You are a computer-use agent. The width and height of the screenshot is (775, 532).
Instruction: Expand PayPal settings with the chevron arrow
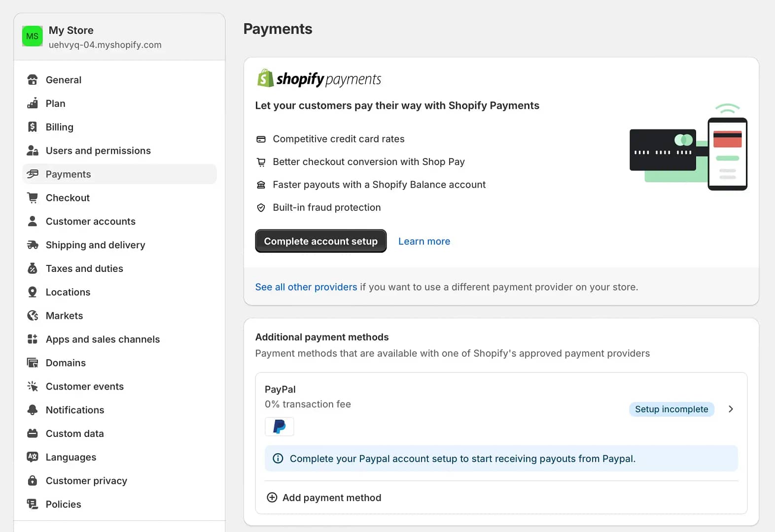coord(731,409)
